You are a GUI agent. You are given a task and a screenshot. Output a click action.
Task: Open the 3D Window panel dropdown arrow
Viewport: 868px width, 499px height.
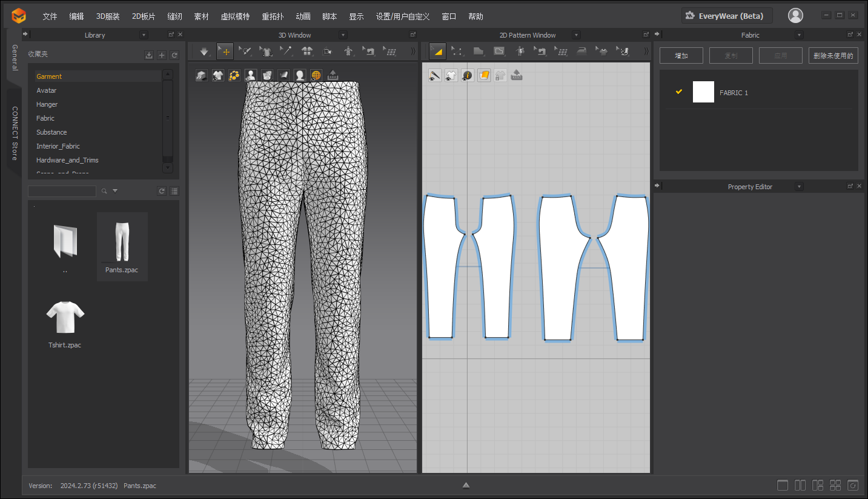343,35
